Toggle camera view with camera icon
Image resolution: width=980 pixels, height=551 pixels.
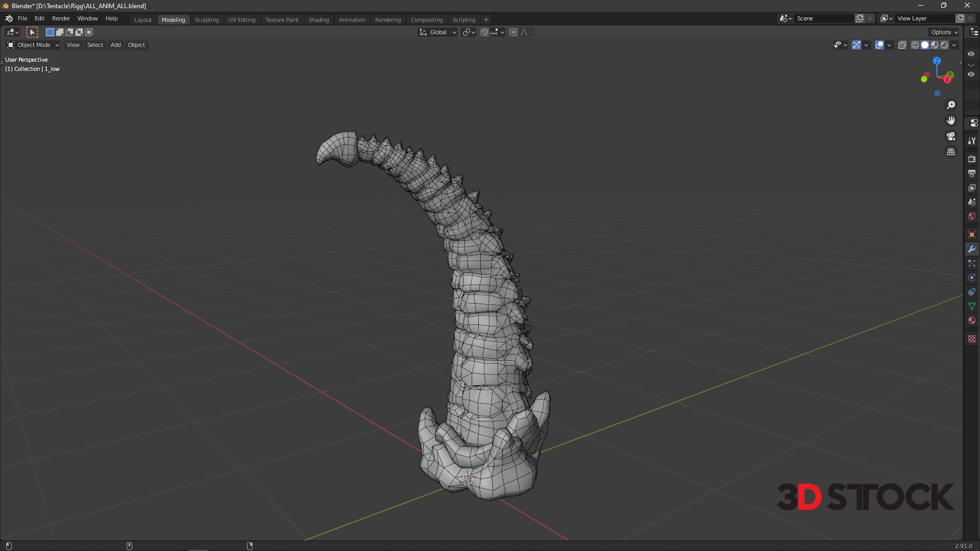click(951, 136)
